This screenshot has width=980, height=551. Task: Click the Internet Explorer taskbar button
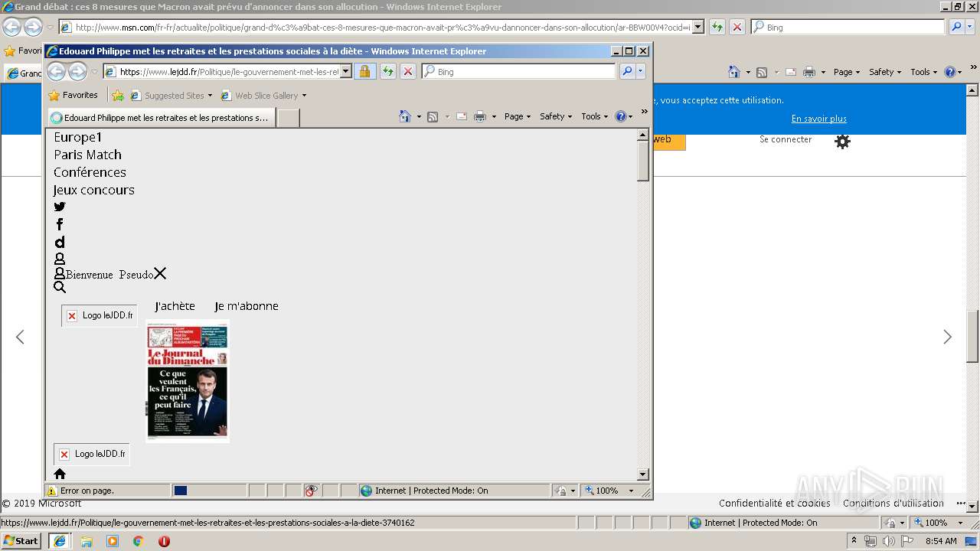60,540
